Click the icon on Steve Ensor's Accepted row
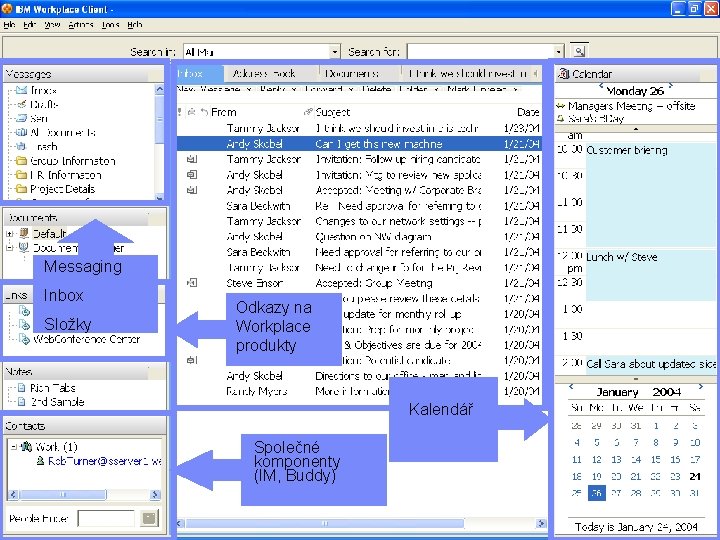The image size is (720, 540). click(x=192, y=282)
